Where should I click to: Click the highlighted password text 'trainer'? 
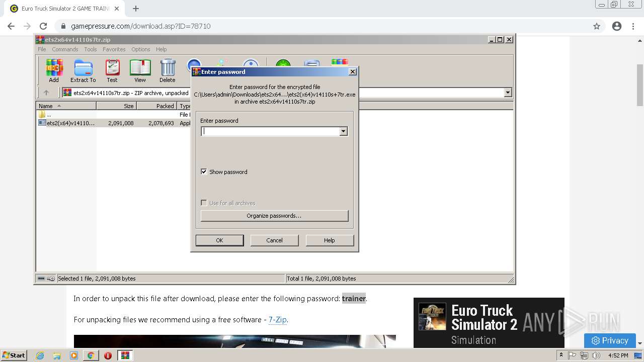point(354,299)
